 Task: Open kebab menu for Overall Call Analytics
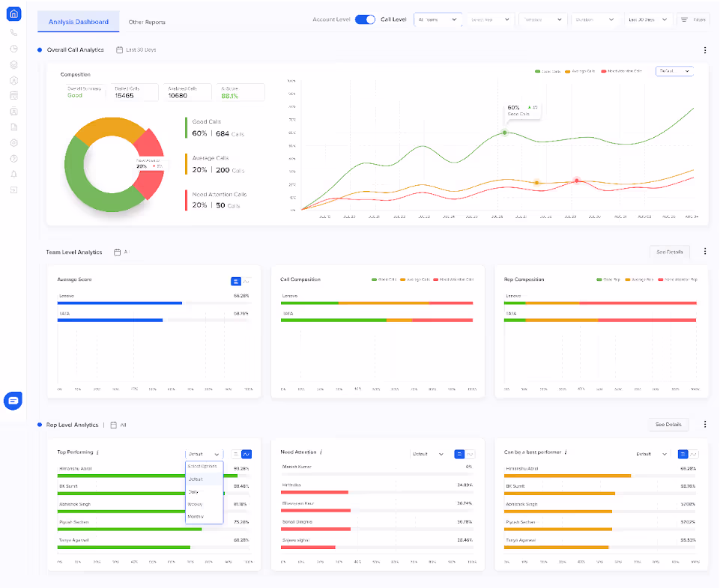pyautogui.click(x=705, y=50)
